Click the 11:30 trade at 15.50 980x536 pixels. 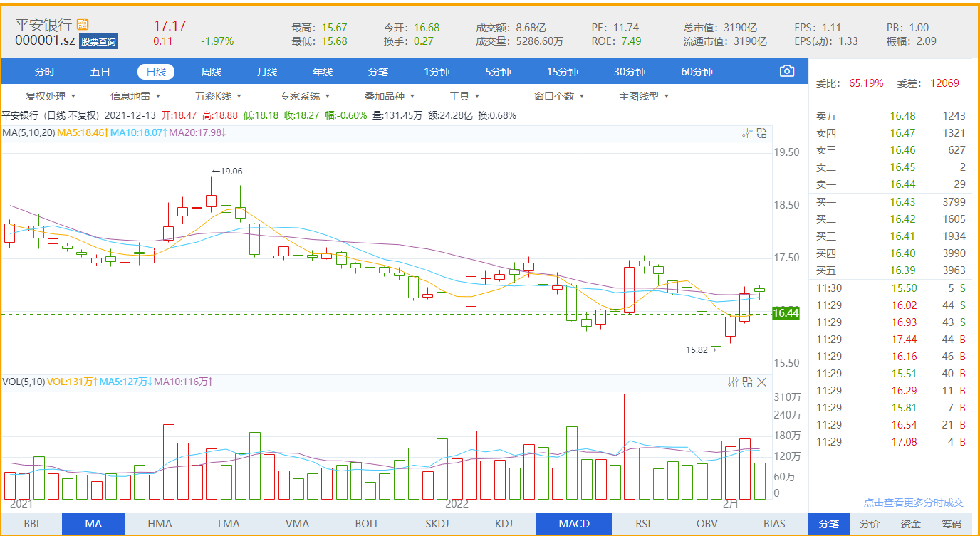click(890, 288)
